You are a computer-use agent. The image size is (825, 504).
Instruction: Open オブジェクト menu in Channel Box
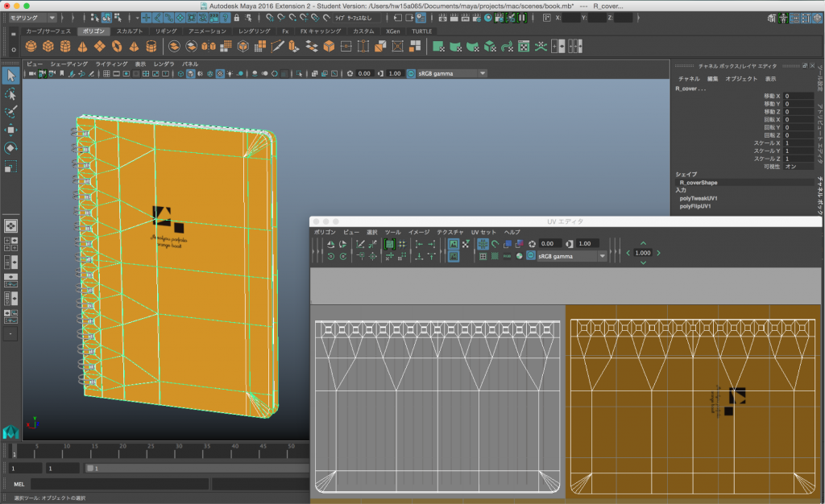click(741, 79)
